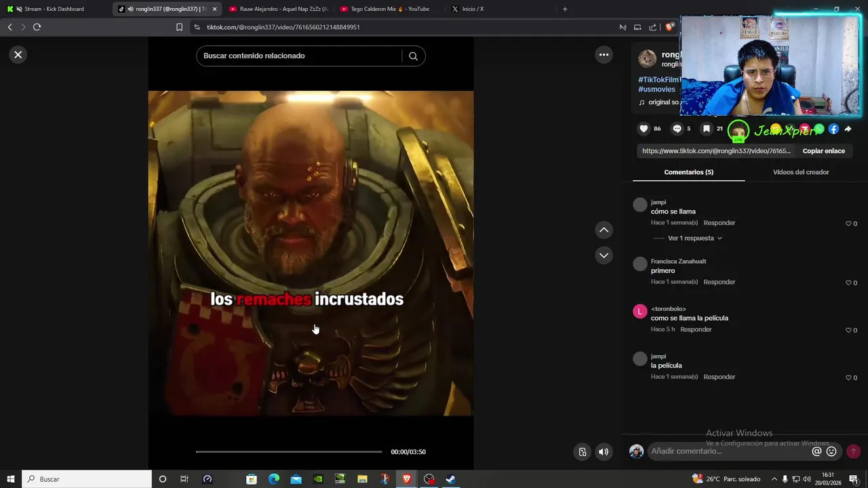Open File Explorer from taskbar
The image size is (868, 488).
[362, 479]
